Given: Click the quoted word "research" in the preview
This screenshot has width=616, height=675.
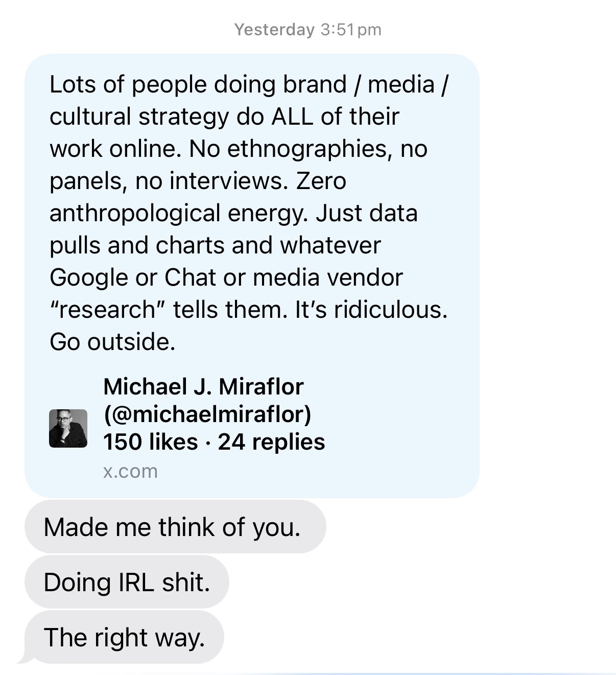Looking at the screenshot, I should click(107, 310).
